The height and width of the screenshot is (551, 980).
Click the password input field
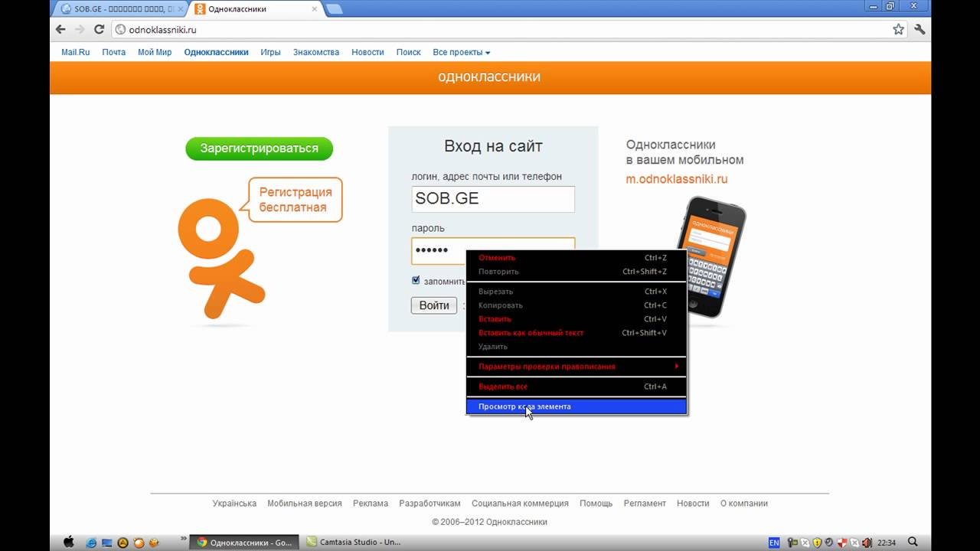pyautogui.click(x=493, y=251)
